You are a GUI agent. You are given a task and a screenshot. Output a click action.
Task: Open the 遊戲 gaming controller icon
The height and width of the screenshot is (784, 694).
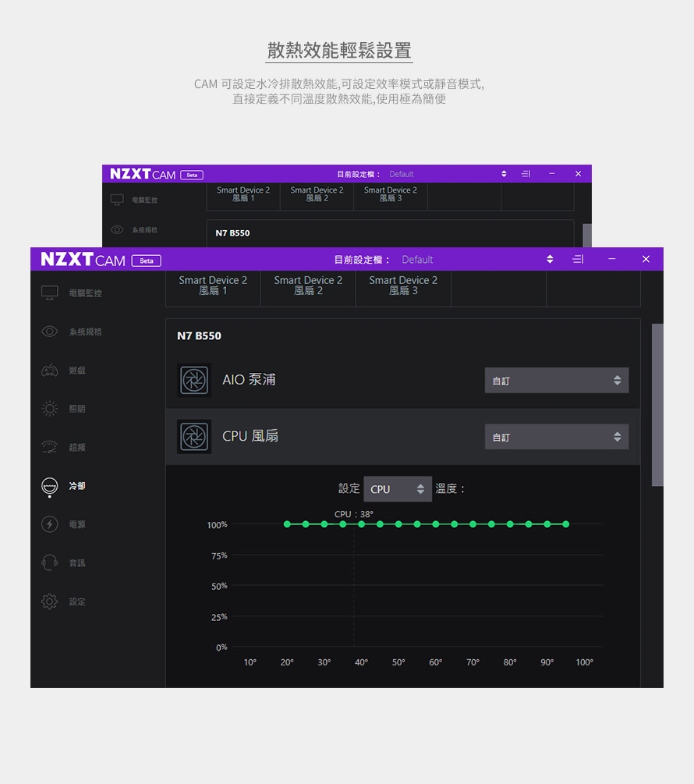coord(50,370)
